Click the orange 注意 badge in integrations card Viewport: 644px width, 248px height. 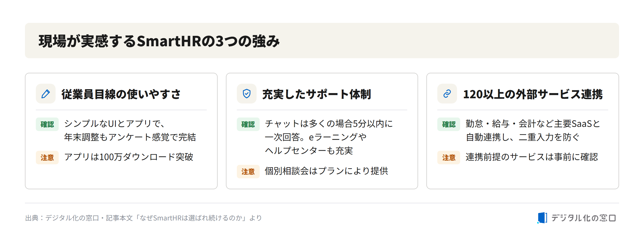click(449, 158)
